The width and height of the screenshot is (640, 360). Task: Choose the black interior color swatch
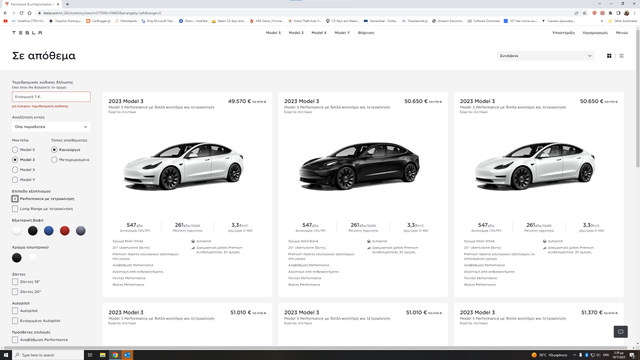click(17, 258)
